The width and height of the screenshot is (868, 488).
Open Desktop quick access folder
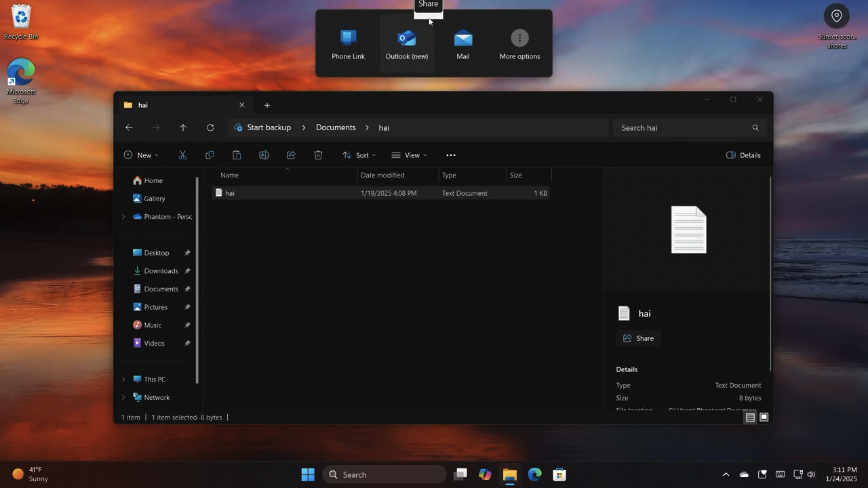click(156, 253)
